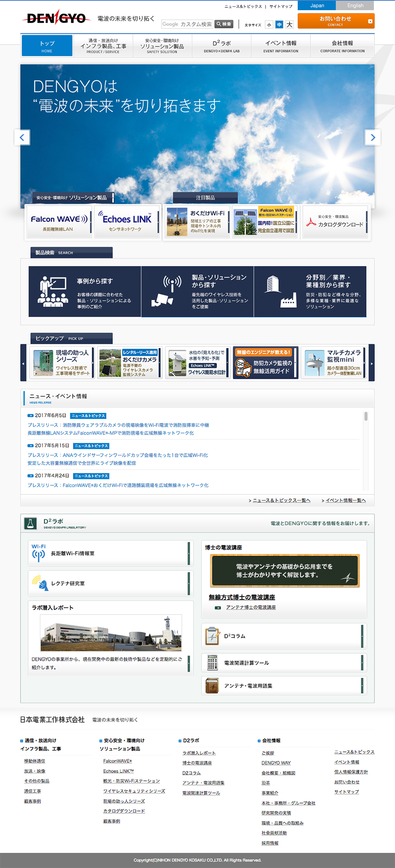Image resolution: width=395 pixels, height=868 pixels.
Task: Open the Echoes LINK banner
Action: tap(127, 222)
